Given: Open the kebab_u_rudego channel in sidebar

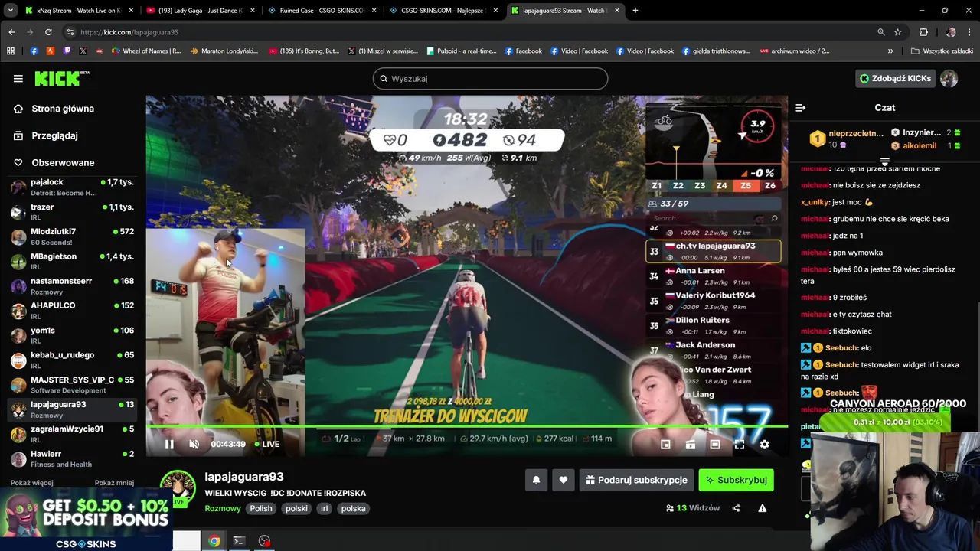Looking at the screenshot, I should tap(73, 360).
